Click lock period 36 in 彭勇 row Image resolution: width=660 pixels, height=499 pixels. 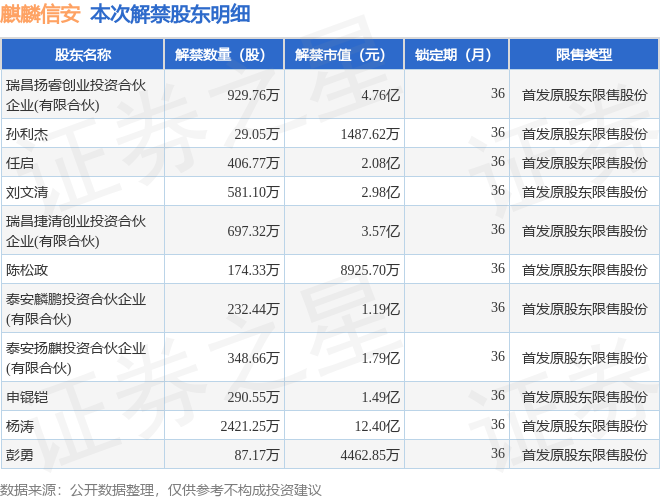pos(498,454)
